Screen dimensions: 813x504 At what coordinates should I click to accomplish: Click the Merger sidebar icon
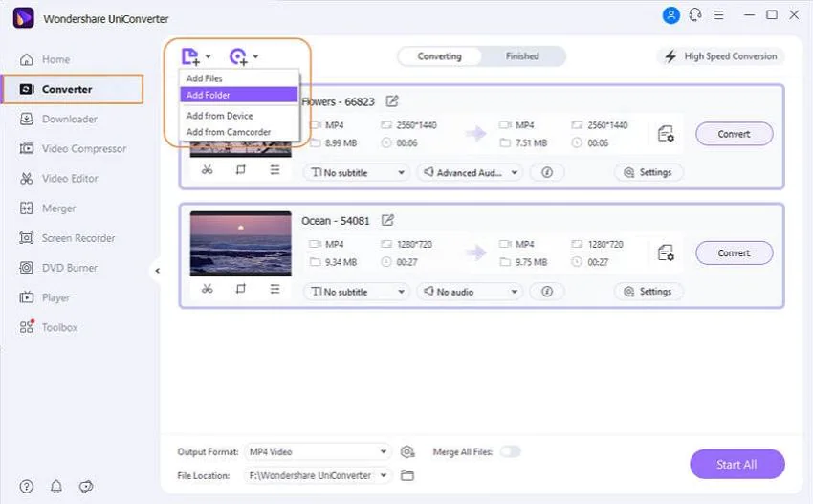point(26,208)
